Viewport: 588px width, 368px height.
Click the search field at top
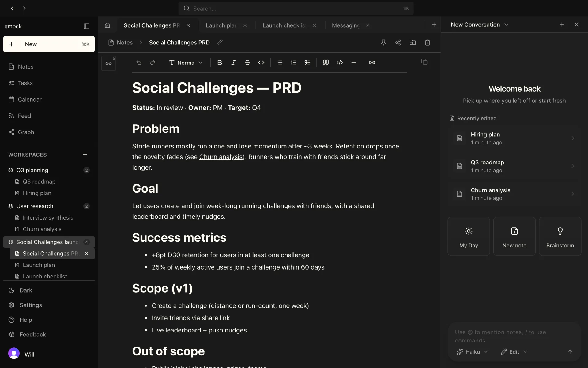click(x=296, y=8)
